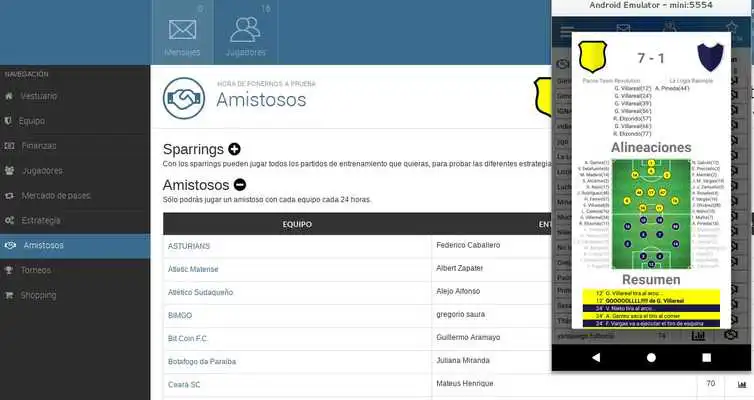The height and width of the screenshot is (400, 754).
Task: Select Mercado de pases in sidebar
Action: pyautogui.click(x=57, y=195)
